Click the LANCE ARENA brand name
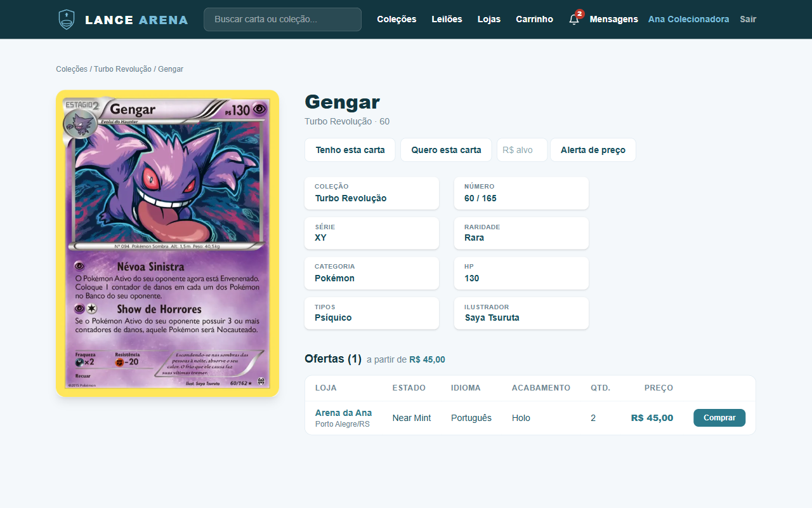Viewport: 812px width, 508px height. (x=136, y=20)
